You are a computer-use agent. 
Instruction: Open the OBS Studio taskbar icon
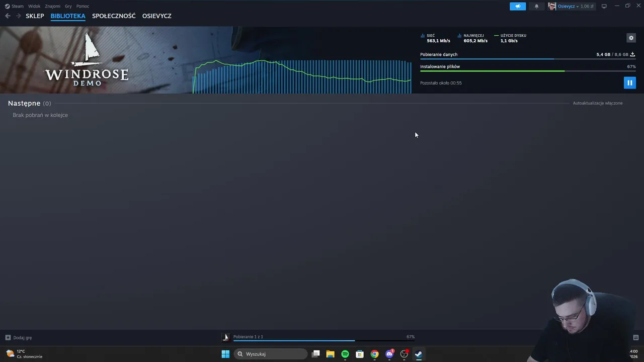pos(404,354)
